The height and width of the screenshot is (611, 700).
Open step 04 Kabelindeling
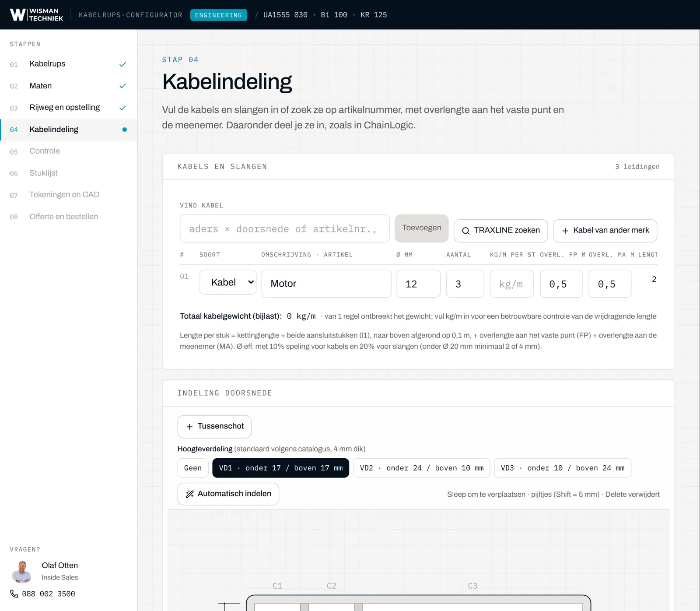[x=69, y=130]
